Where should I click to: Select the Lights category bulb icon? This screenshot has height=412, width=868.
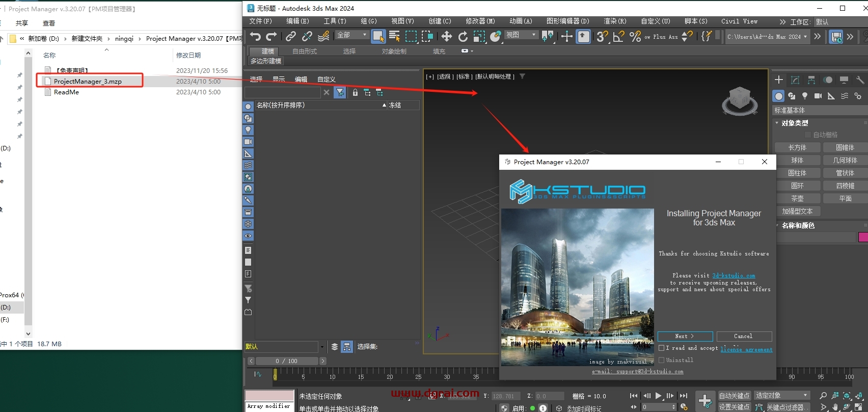805,96
